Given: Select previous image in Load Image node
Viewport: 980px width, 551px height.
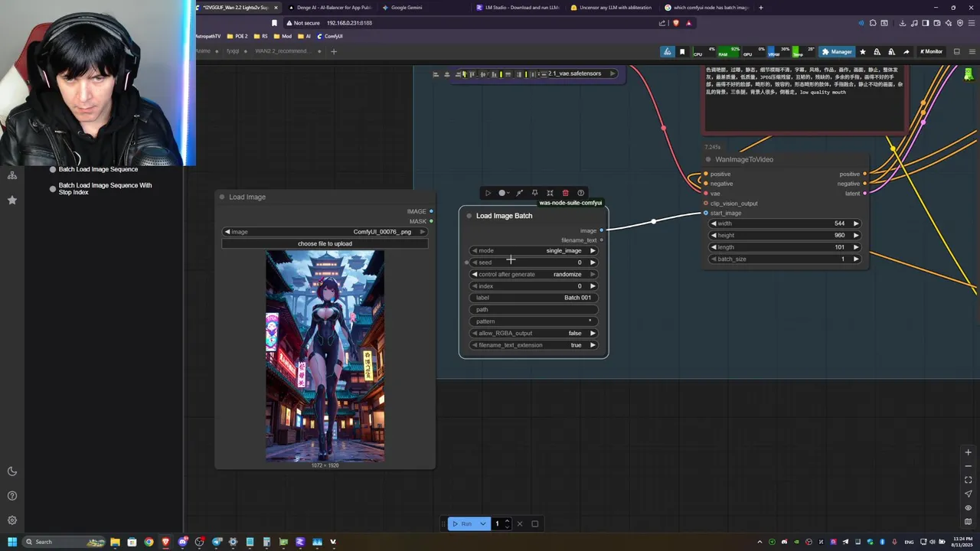Looking at the screenshot, I should [x=227, y=232].
